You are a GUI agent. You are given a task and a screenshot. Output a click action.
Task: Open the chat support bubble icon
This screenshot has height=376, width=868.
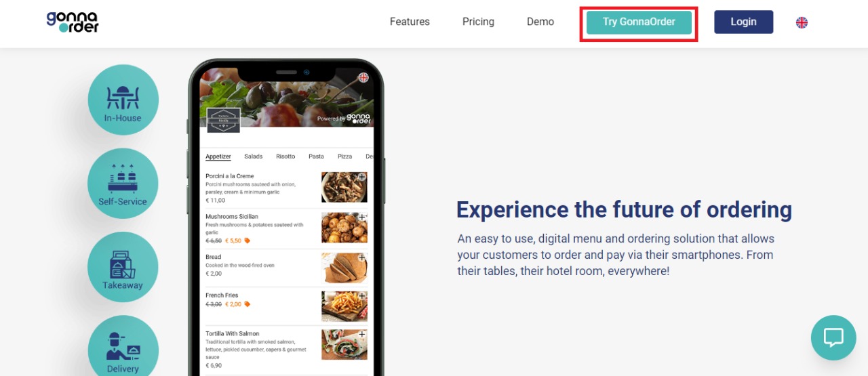pyautogui.click(x=833, y=337)
